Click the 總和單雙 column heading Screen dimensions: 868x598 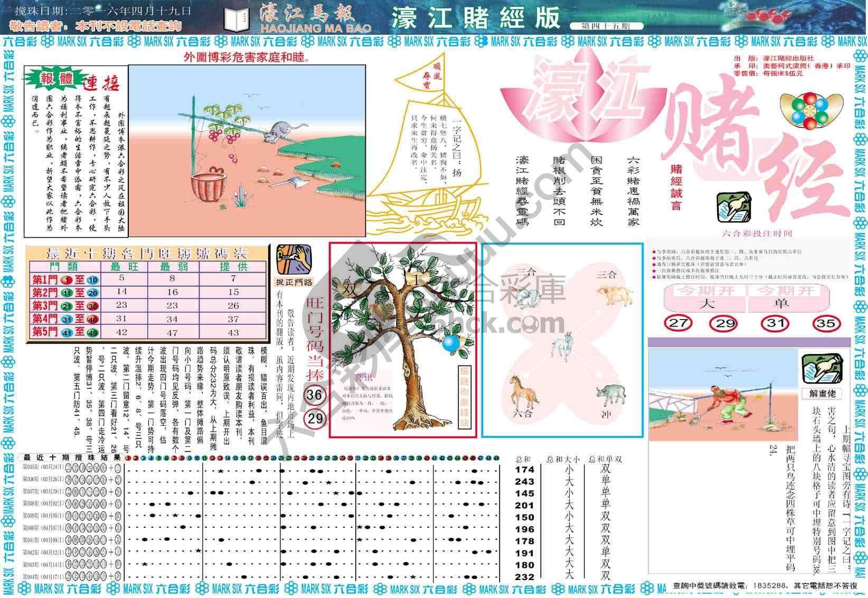(605, 460)
